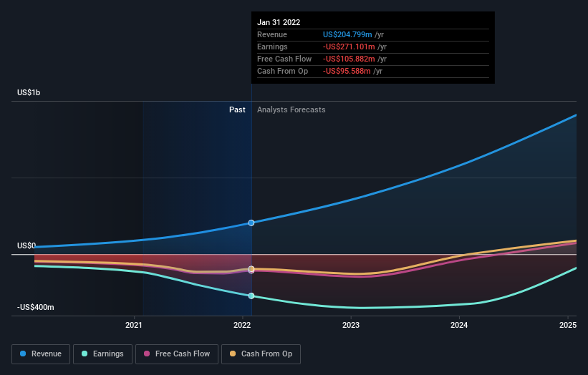Image resolution: width=588 pixels, height=375 pixels.
Task: Click the Revenue data point on blue line
Action: [251, 223]
